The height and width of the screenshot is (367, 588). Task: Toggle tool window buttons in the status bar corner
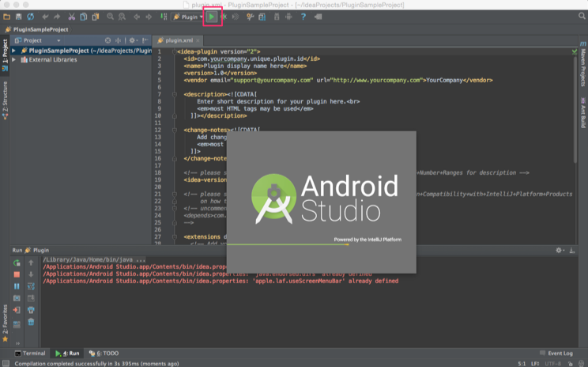pos(6,363)
